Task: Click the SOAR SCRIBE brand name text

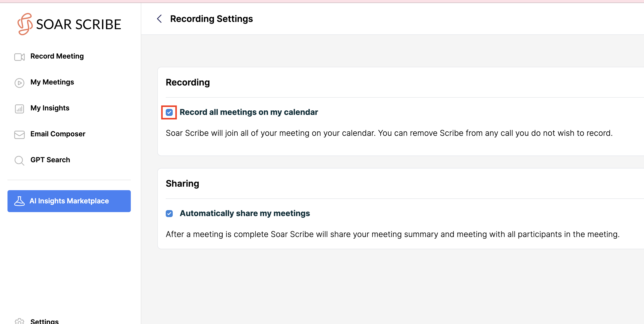Action: click(78, 24)
